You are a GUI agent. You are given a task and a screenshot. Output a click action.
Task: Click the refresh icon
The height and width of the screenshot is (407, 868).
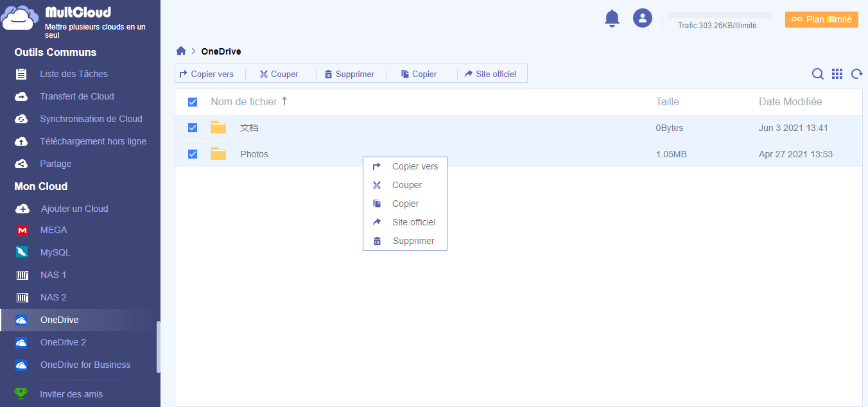856,74
